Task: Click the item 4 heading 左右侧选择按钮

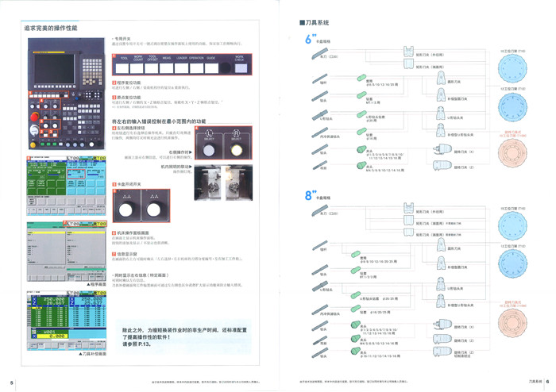Action: click(131, 128)
